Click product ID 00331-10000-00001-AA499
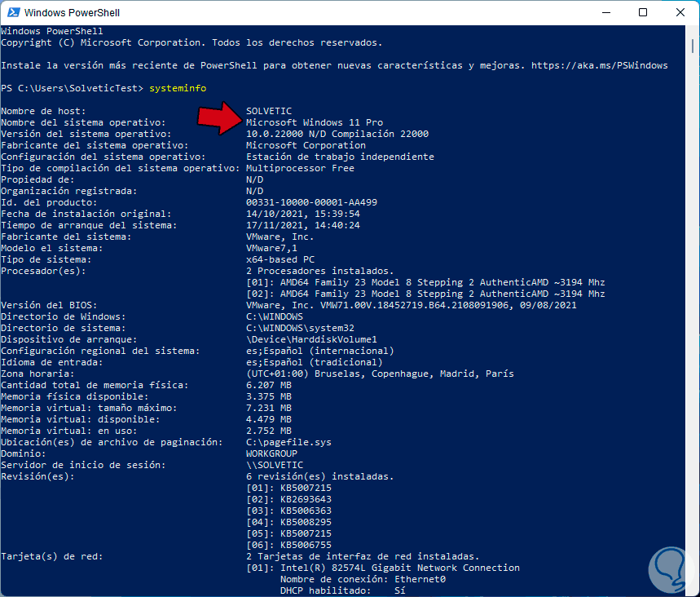 click(x=311, y=202)
